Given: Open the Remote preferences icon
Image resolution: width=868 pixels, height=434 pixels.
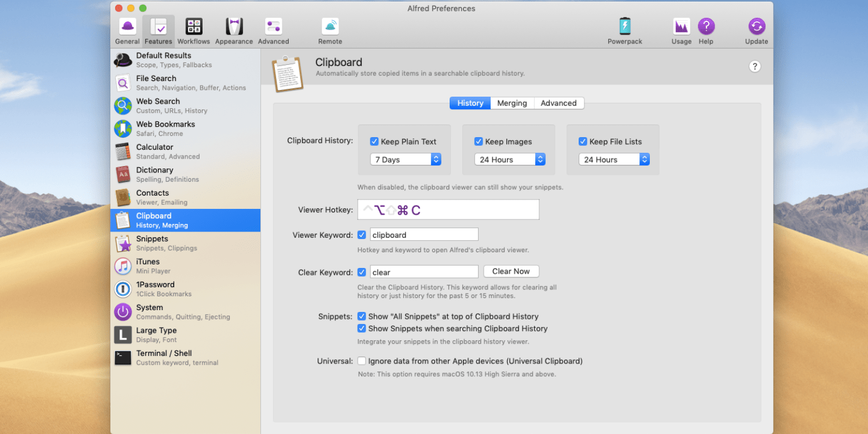Looking at the screenshot, I should tap(330, 25).
